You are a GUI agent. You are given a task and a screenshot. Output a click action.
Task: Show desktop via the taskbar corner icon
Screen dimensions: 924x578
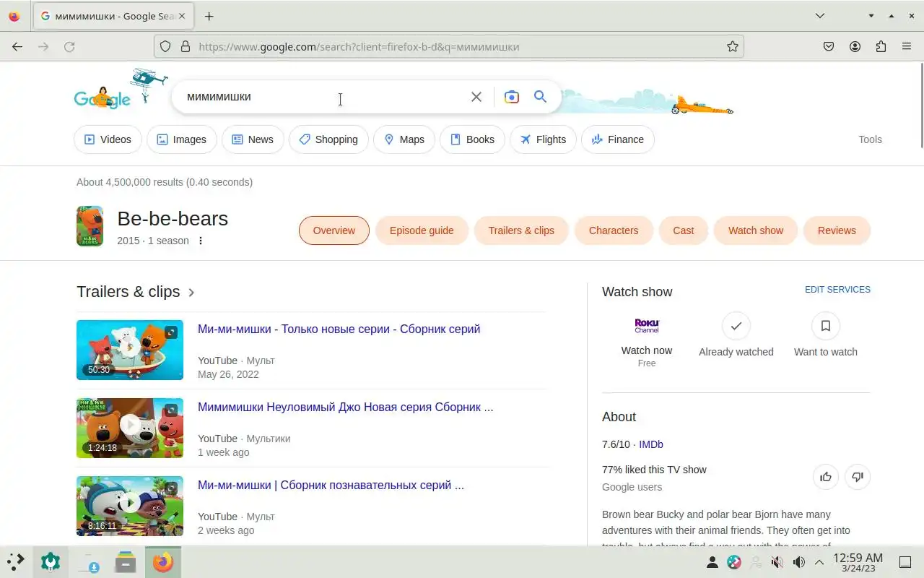tap(905, 562)
